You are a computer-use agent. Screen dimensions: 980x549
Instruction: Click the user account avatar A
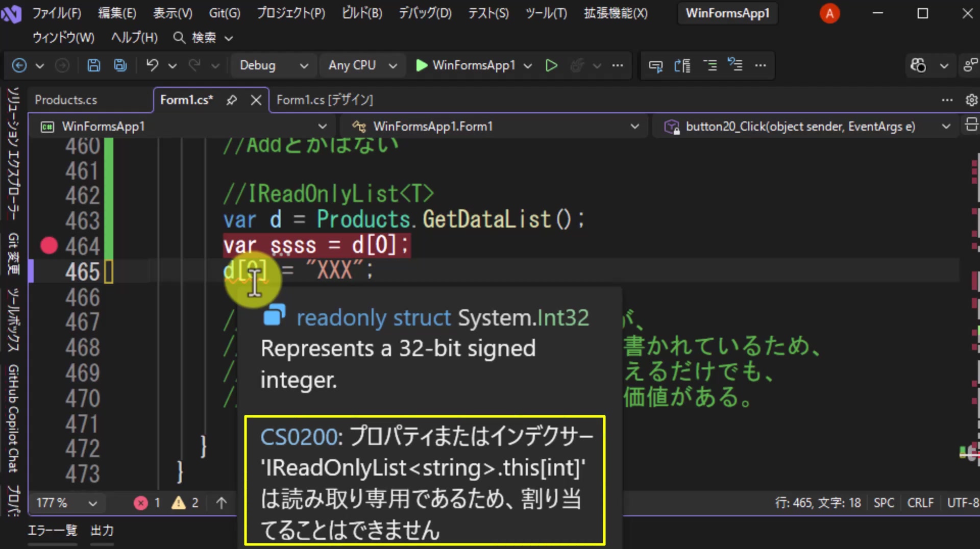click(829, 13)
